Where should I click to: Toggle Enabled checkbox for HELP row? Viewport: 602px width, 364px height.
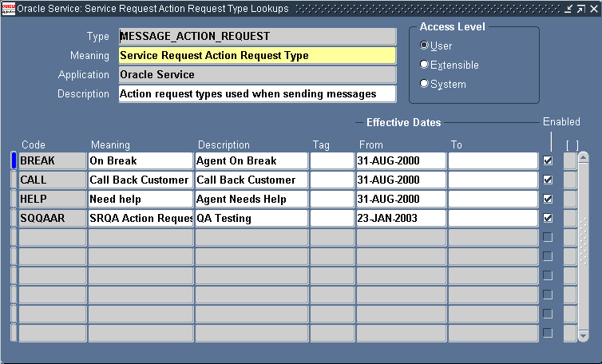[x=548, y=199]
